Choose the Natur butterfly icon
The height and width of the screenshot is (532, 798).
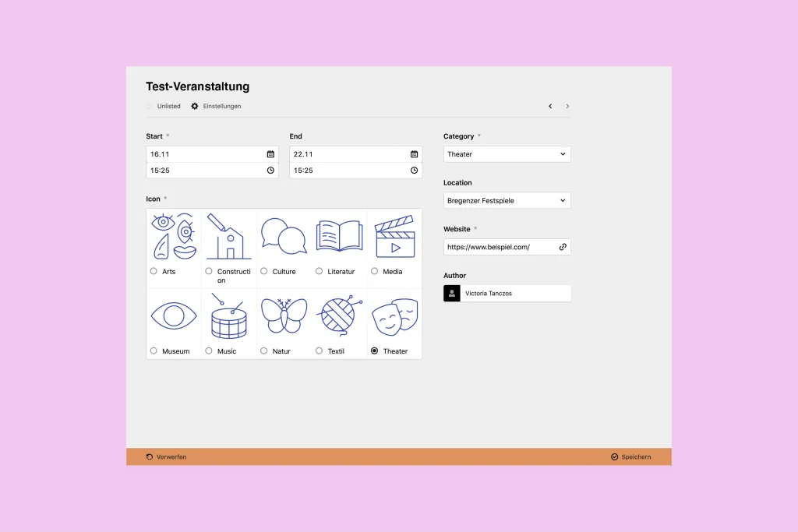[284, 317]
